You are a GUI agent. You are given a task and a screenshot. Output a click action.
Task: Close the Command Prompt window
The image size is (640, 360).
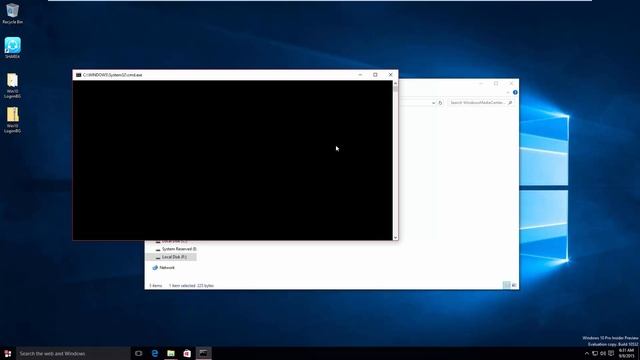tap(391, 75)
